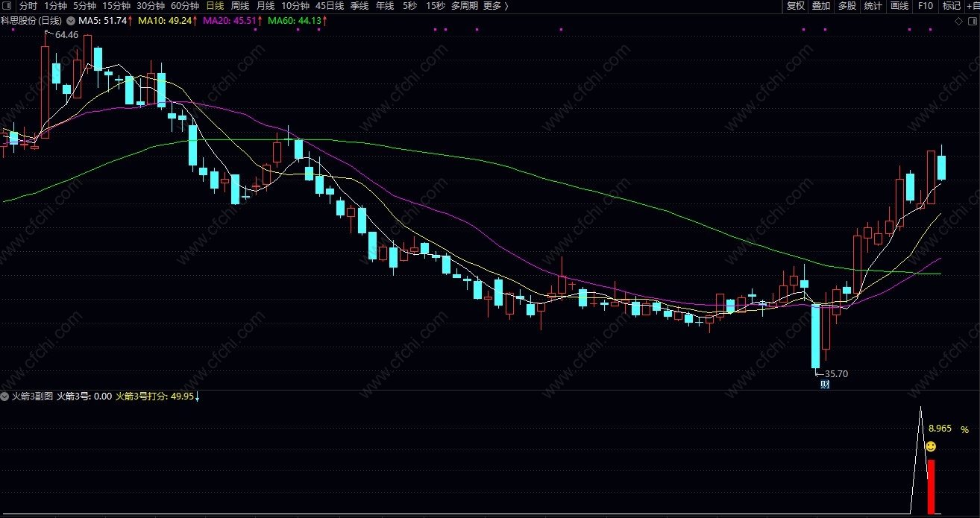
Task: Activate the 画线 drawing tool
Action: [899, 6]
